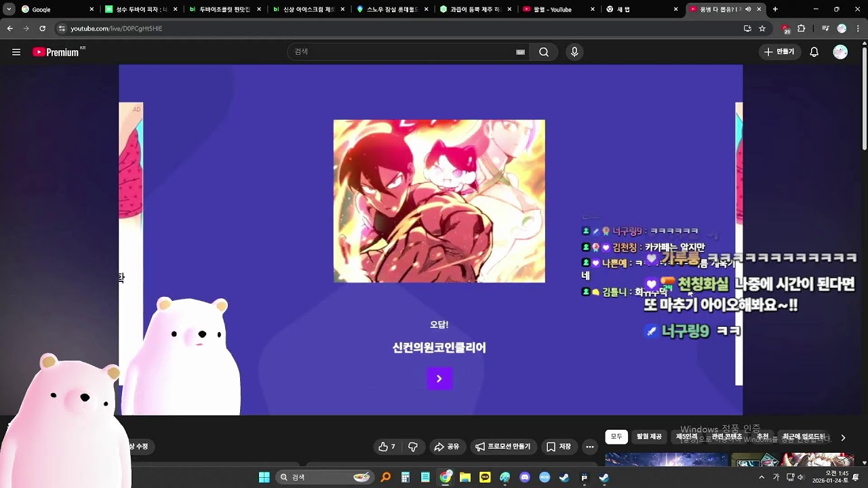Close the Google tab
This screenshot has width=868, height=488.
point(92,9)
